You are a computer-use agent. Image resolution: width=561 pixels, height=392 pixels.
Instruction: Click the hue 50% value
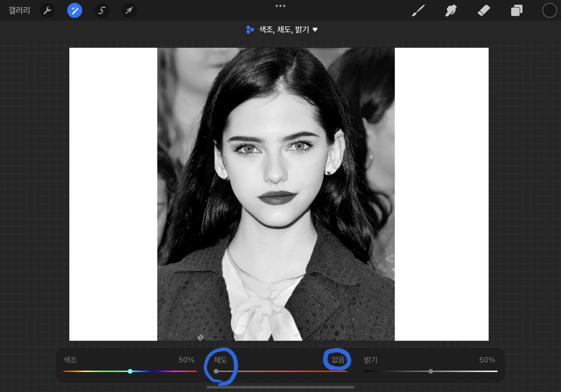(187, 360)
